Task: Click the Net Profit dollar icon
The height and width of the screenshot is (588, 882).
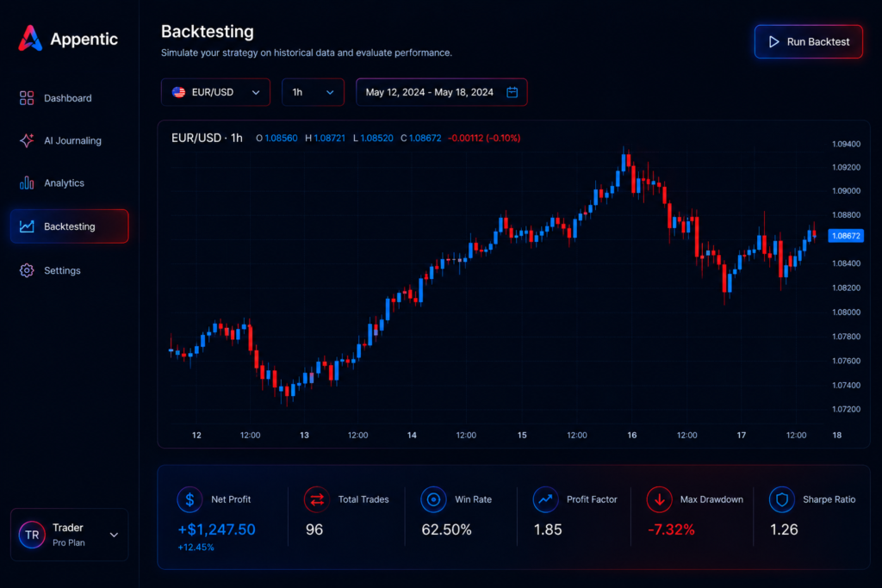Action: click(x=189, y=499)
